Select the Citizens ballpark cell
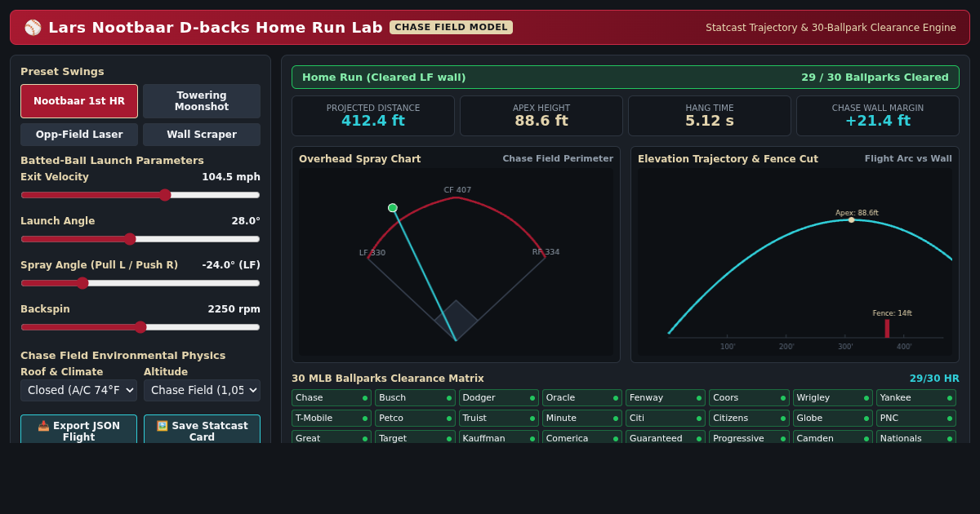The width and height of the screenshot is (980, 514). click(749, 419)
